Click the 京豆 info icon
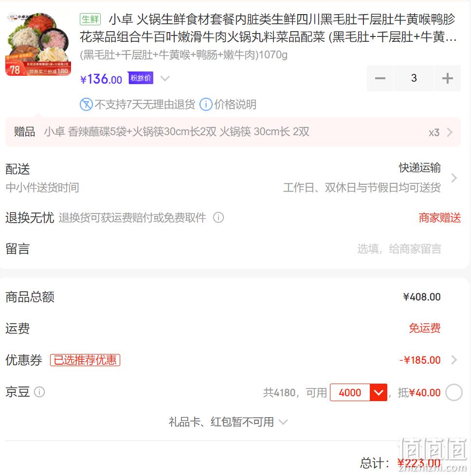The height and width of the screenshot is (476, 471). 39,392
